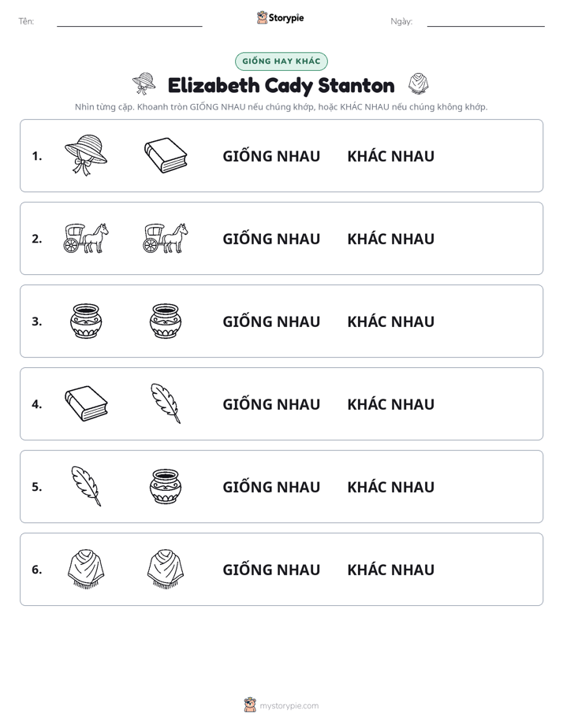
Task: Choose GIỐNG NHAU for row 3
Action: 271,321
